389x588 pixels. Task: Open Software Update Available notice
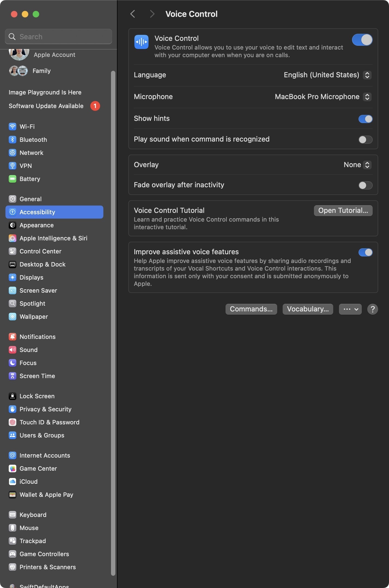click(54, 106)
